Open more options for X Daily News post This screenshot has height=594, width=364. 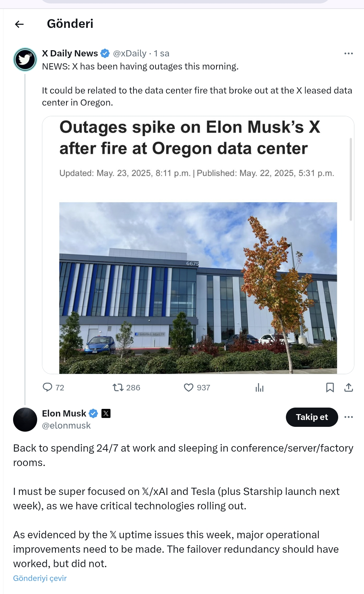pyautogui.click(x=349, y=54)
